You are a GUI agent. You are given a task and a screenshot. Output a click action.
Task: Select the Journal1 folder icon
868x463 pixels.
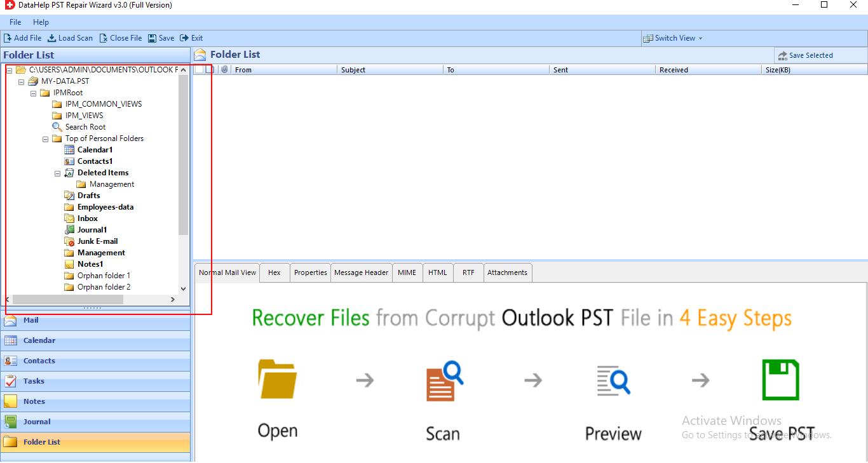pyautogui.click(x=69, y=230)
